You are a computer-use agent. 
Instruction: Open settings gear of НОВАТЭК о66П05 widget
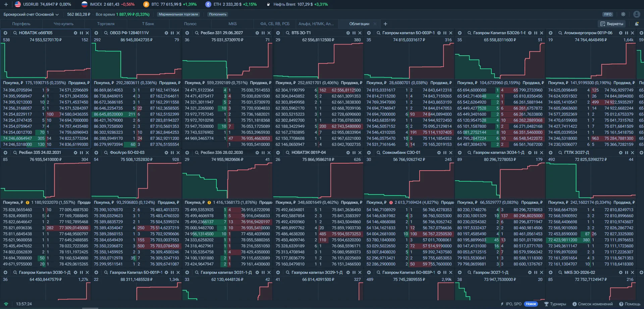coord(75,33)
